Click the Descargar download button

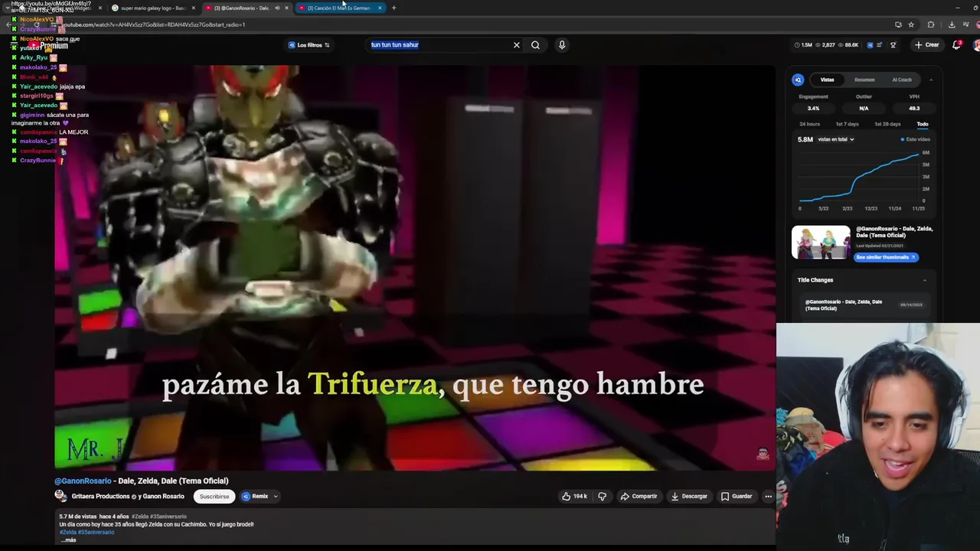pos(689,496)
